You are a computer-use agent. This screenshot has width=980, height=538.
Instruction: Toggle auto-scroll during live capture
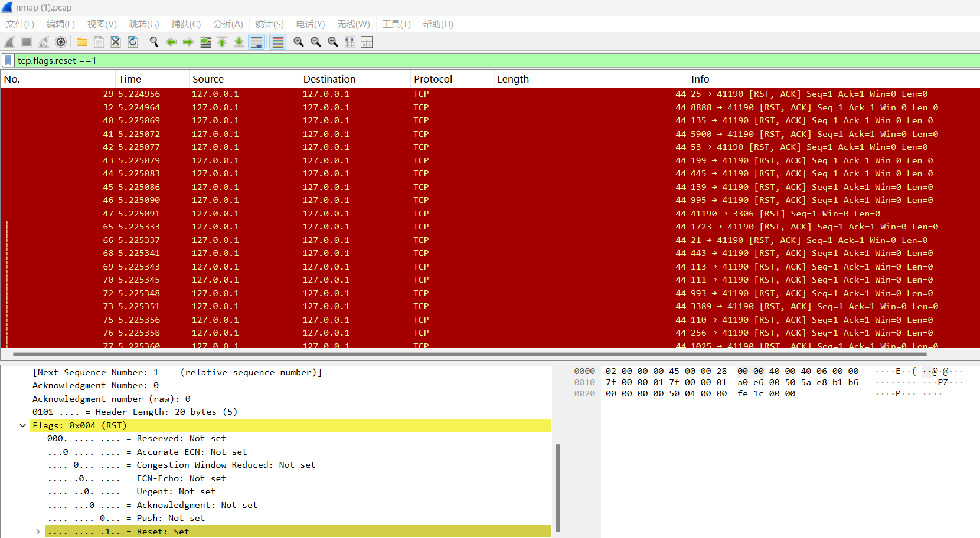click(x=257, y=42)
